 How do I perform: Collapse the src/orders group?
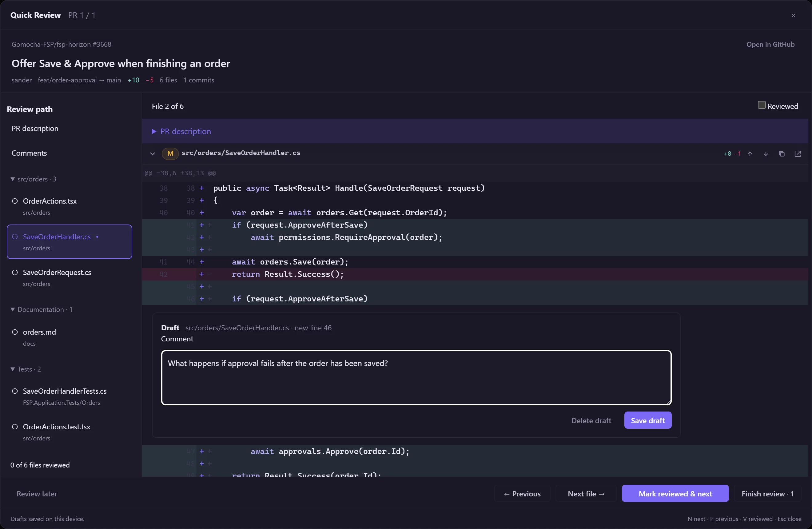pos(13,179)
